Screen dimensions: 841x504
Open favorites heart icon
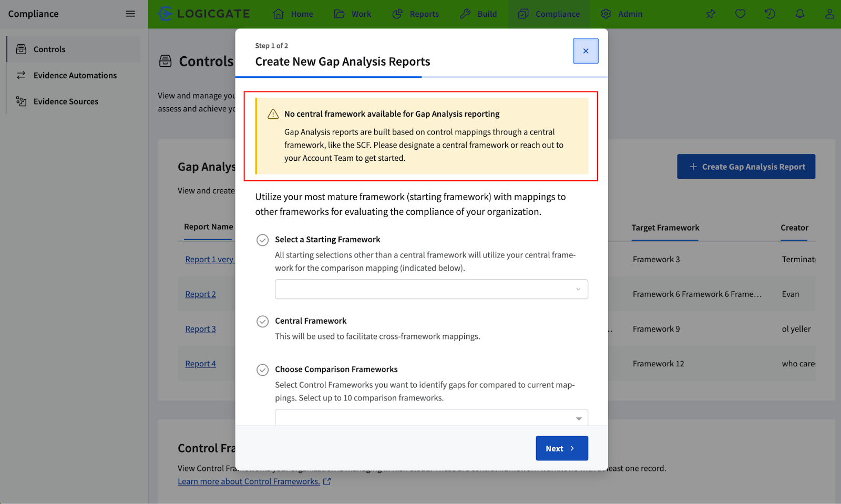(x=740, y=14)
